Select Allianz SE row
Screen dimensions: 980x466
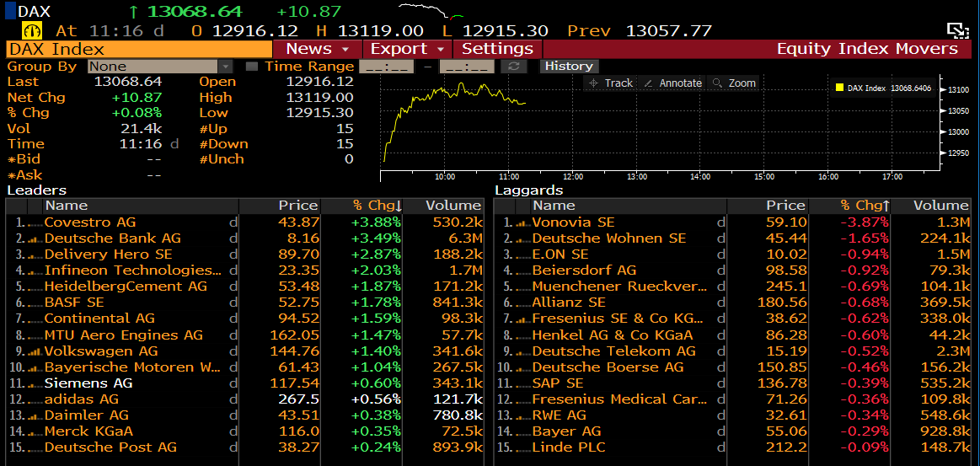pyautogui.click(x=732, y=303)
